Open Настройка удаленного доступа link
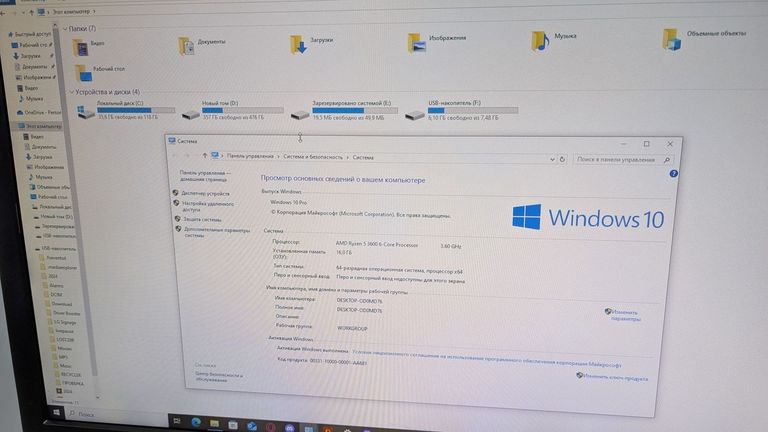 tap(205, 206)
